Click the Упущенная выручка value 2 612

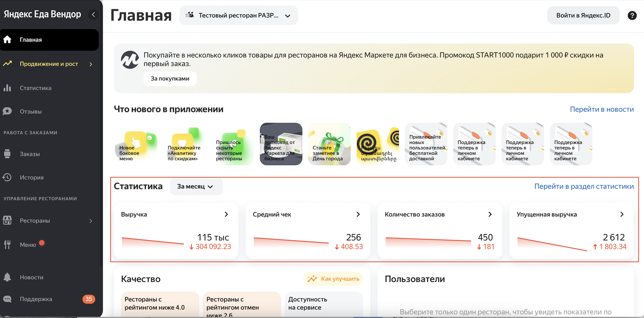click(x=614, y=237)
